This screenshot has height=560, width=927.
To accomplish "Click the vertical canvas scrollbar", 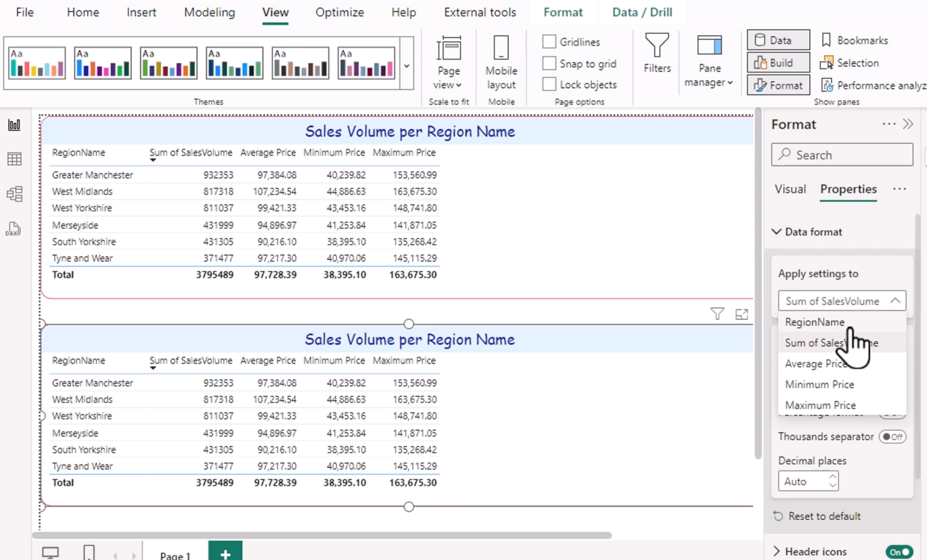I will tap(758, 284).
